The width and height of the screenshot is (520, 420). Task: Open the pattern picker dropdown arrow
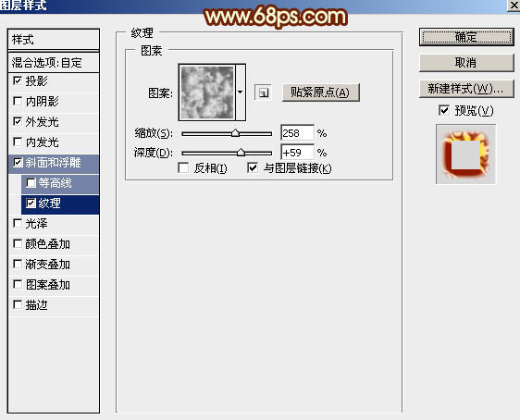click(x=241, y=93)
